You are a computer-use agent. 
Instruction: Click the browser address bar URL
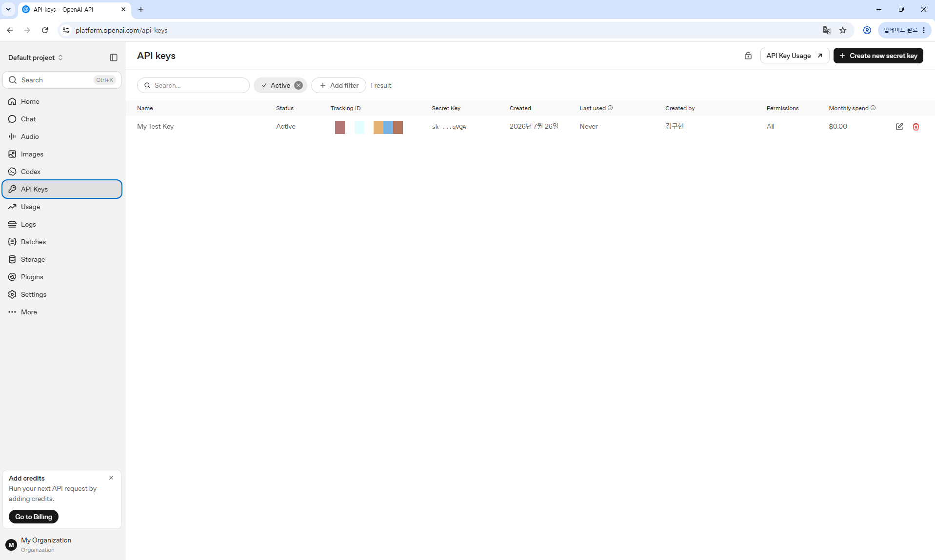click(x=121, y=30)
